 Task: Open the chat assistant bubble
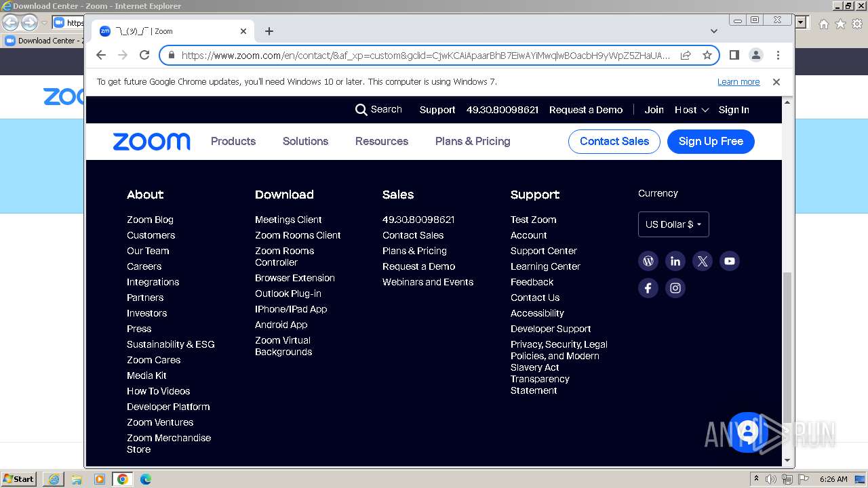pyautogui.click(x=747, y=432)
